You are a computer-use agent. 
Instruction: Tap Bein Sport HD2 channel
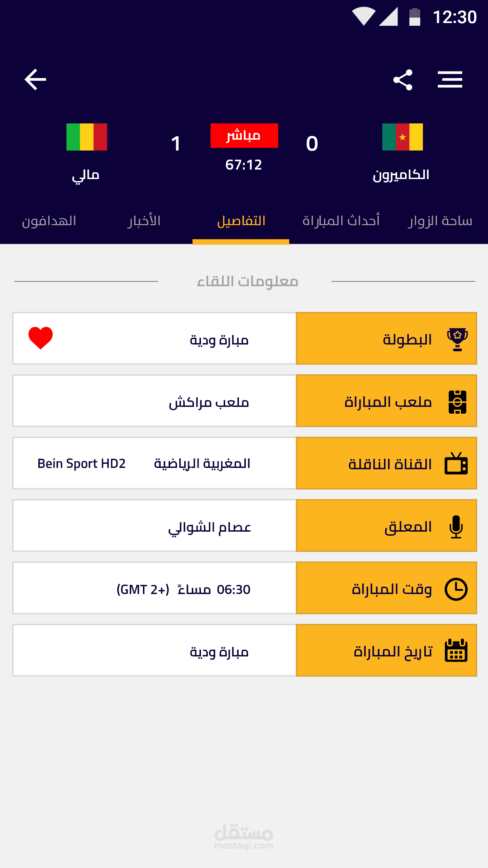point(81,463)
